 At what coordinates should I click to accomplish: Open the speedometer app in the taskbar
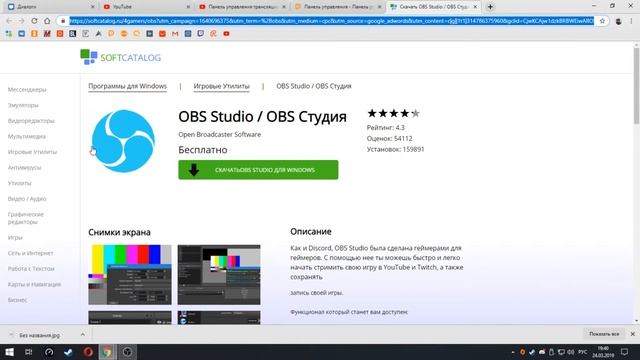pos(49,352)
